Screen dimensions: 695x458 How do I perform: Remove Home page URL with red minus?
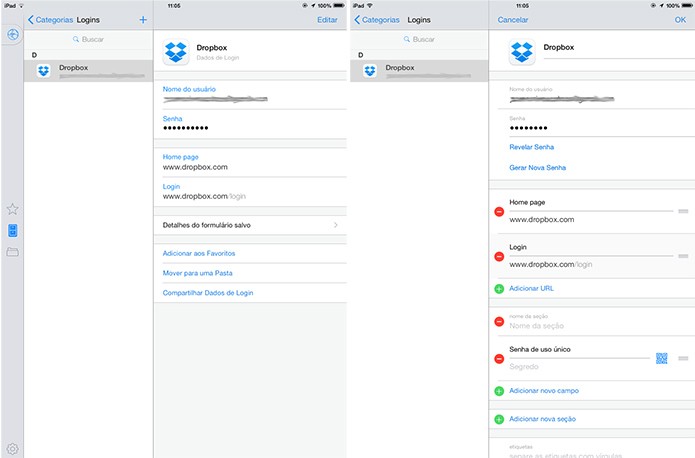click(499, 212)
